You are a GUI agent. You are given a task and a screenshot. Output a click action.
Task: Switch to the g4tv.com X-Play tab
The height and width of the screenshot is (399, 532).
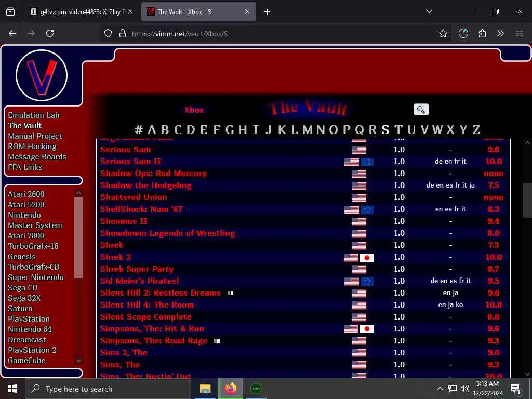[x=83, y=11]
